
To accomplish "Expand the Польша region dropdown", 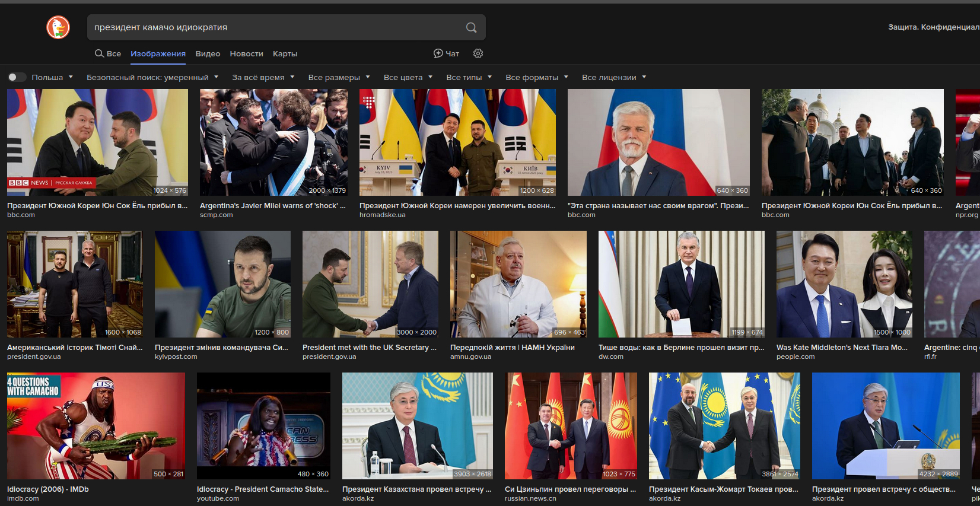I will (x=52, y=77).
